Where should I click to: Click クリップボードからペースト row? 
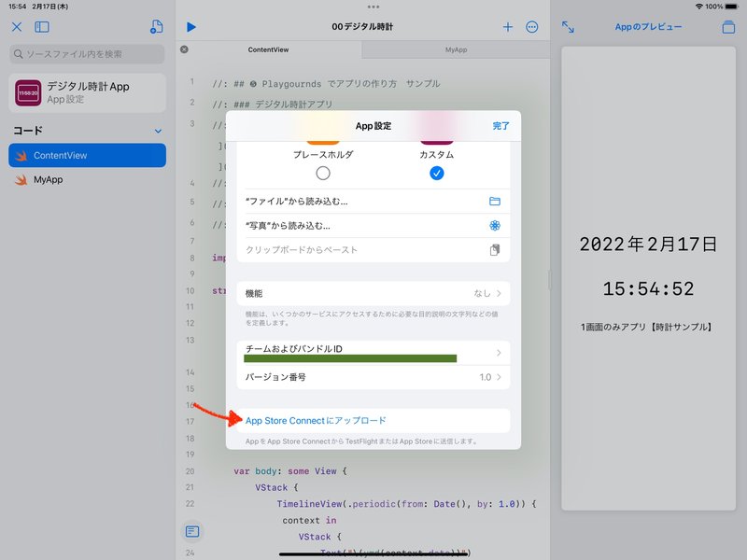tap(373, 250)
